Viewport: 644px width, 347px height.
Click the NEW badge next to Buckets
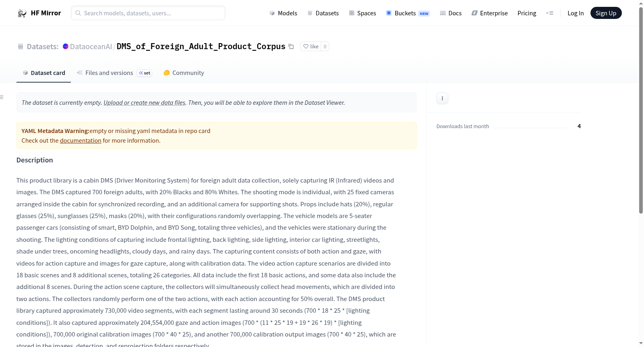(424, 14)
